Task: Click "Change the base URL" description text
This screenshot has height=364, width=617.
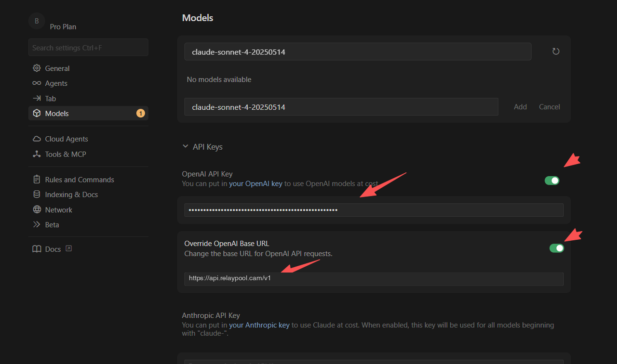Action: [258, 253]
